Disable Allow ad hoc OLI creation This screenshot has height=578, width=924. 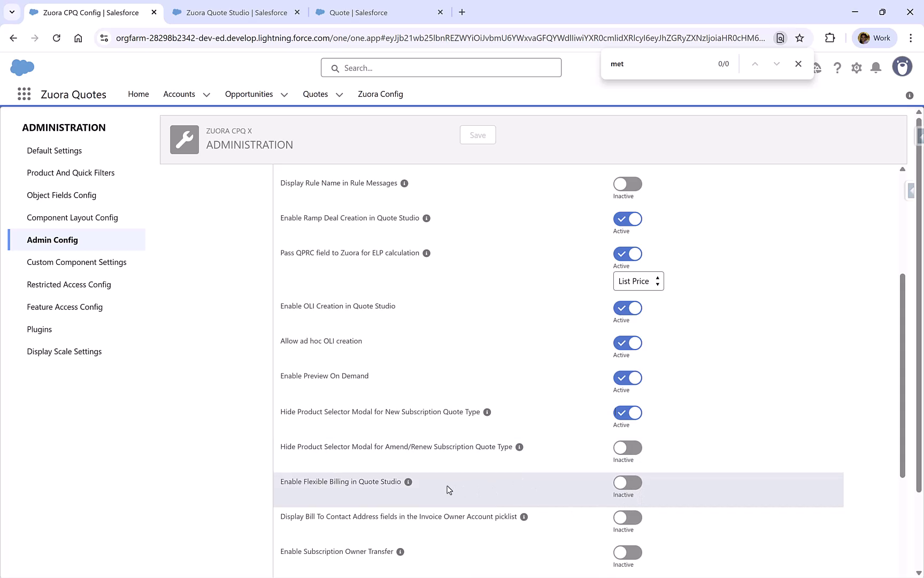(x=627, y=343)
